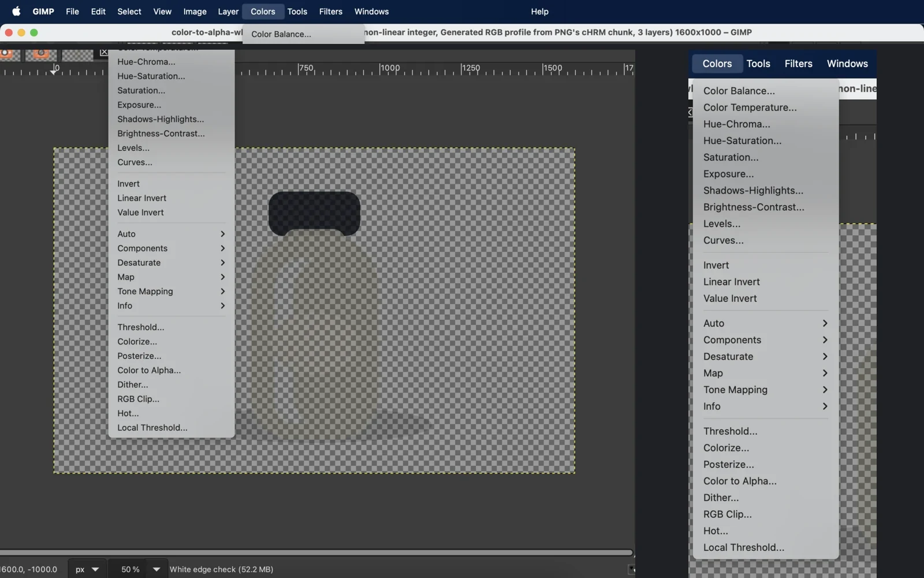This screenshot has width=924, height=578.
Task: Open the View menu in the top menu bar
Action: click(162, 12)
